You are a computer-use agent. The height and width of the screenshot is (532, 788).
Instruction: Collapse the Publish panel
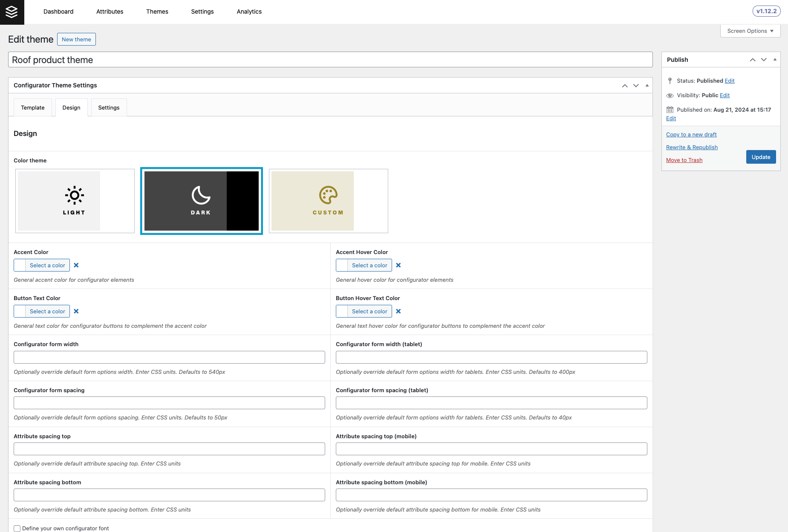tap(775, 60)
